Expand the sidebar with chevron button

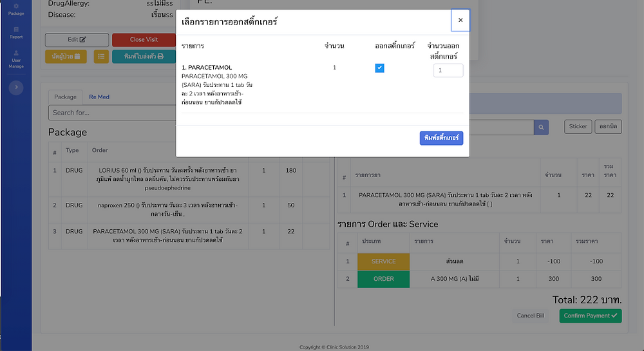[16, 87]
